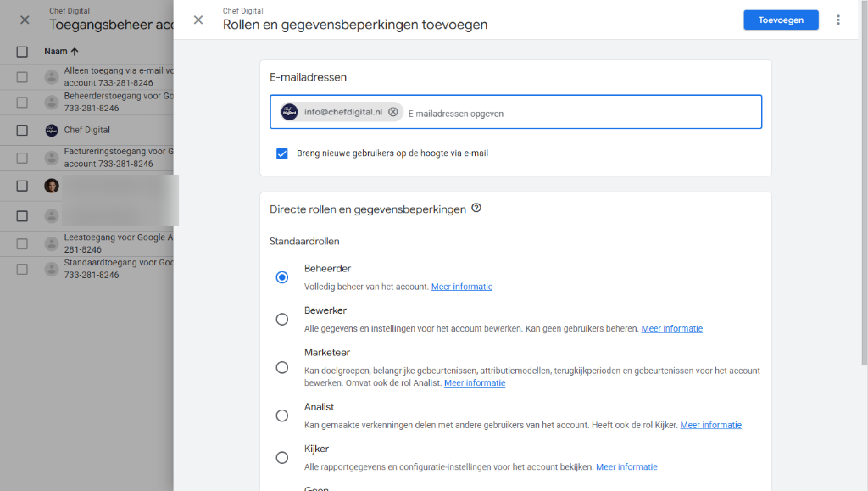Check the Factureringstoegang row checkbox
This screenshot has width=868, height=491.
coord(22,158)
